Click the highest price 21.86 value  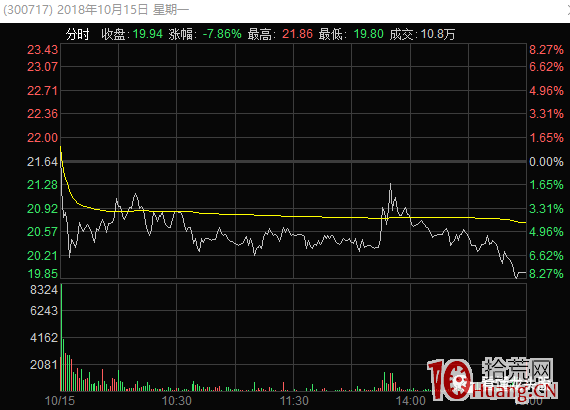(297, 34)
